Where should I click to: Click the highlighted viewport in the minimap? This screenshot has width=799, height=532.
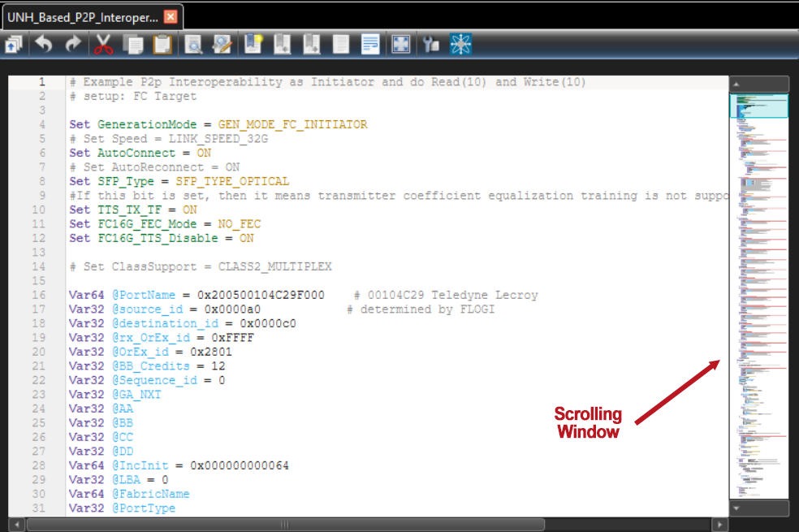pyautogui.click(x=759, y=106)
